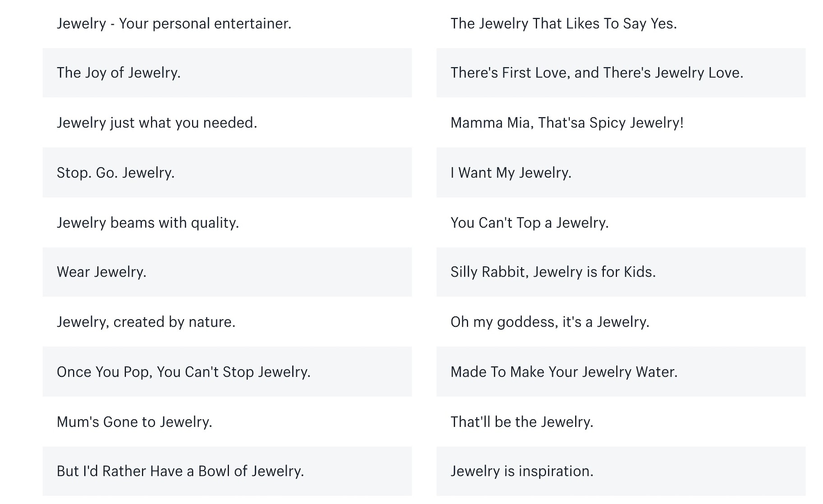Click the 'I Want My Jewelry.' slogan
The width and height of the screenshot is (823, 504).
click(x=511, y=173)
